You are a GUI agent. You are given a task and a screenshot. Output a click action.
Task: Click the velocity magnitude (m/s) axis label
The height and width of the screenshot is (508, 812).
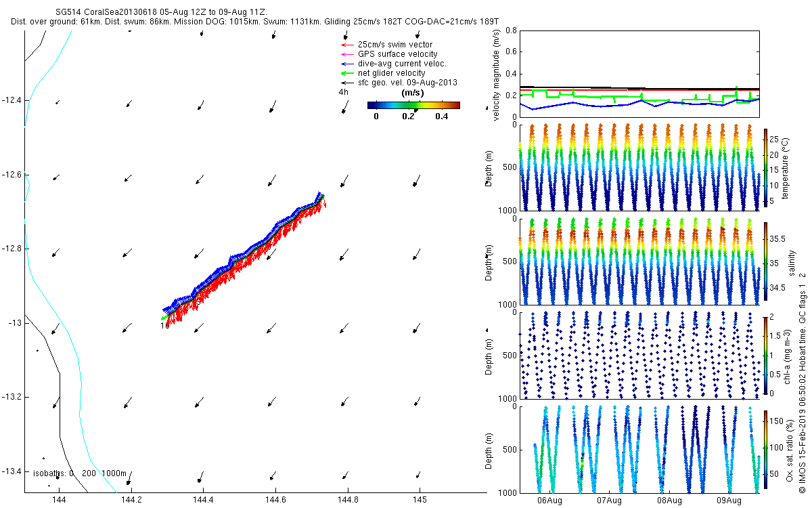click(x=496, y=73)
